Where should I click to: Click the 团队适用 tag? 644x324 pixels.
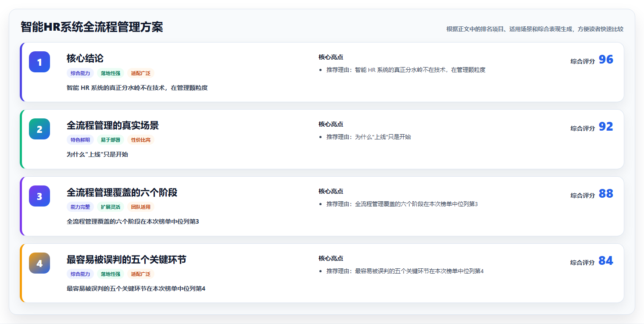point(141,207)
